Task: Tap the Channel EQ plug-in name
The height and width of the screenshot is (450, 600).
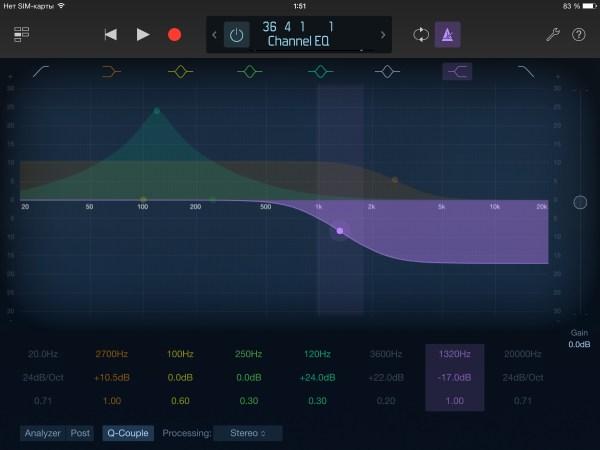Action: click(x=298, y=41)
